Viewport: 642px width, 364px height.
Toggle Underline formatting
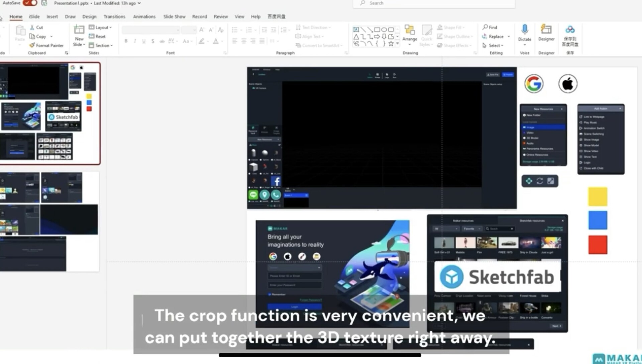(143, 41)
